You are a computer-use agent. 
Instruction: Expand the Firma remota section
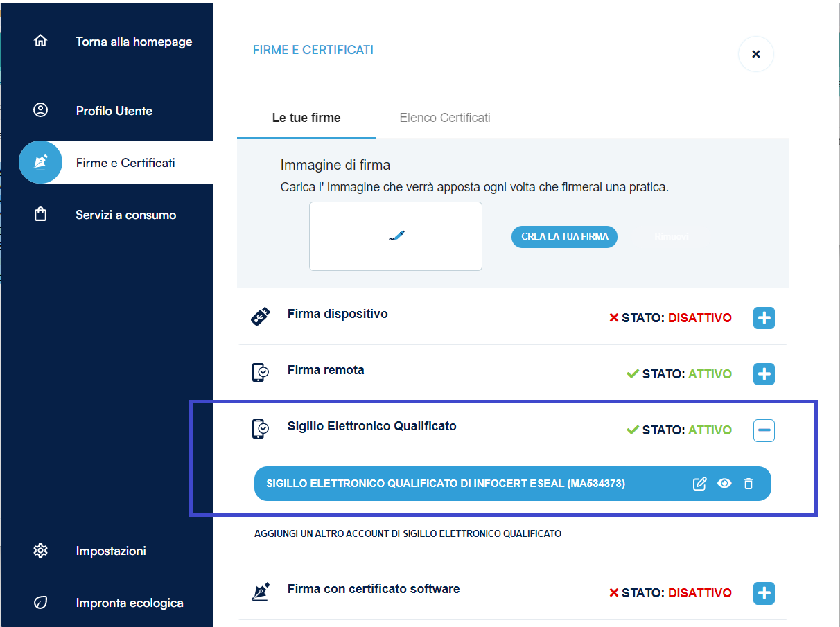(x=764, y=374)
